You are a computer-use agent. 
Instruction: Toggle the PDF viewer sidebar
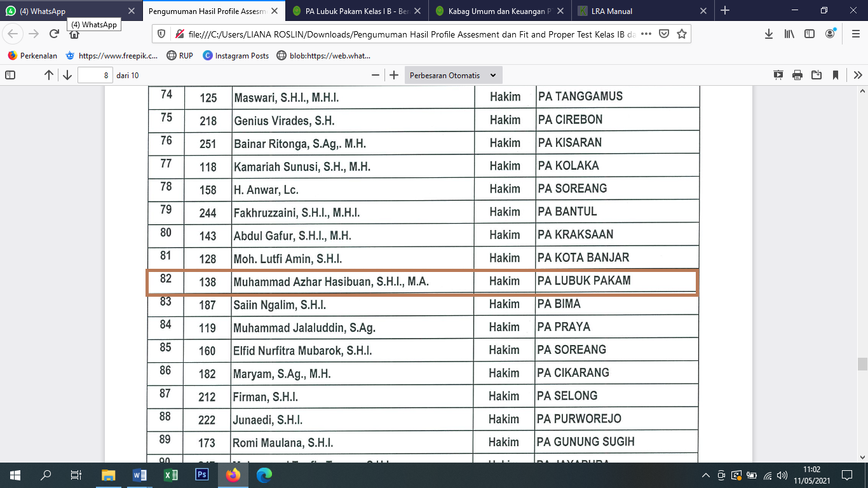click(x=10, y=75)
